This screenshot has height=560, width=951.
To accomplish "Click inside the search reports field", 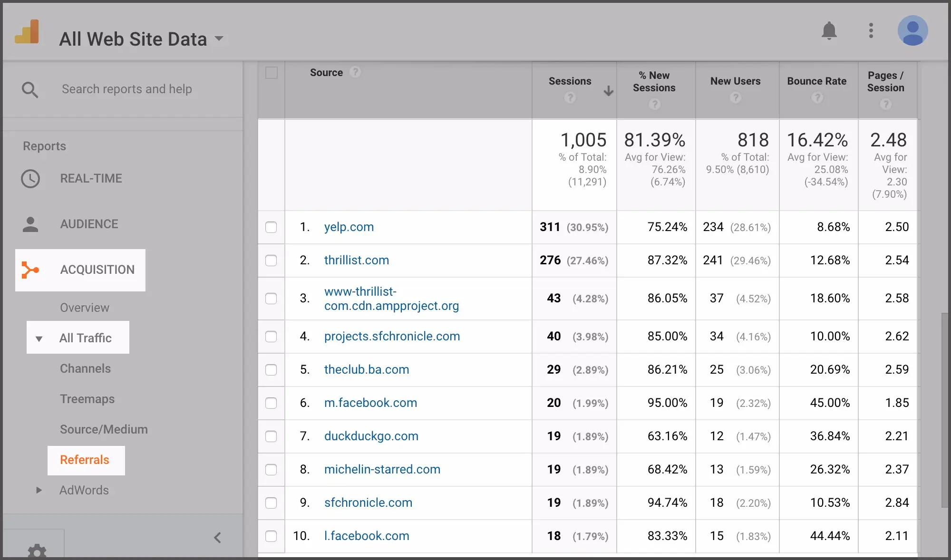I will (x=127, y=89).
